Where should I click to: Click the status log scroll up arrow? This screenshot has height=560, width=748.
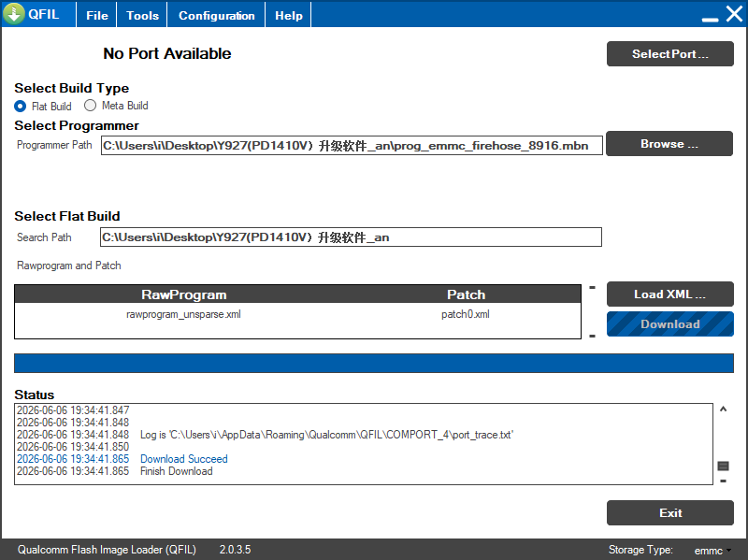tap(723, 409)
